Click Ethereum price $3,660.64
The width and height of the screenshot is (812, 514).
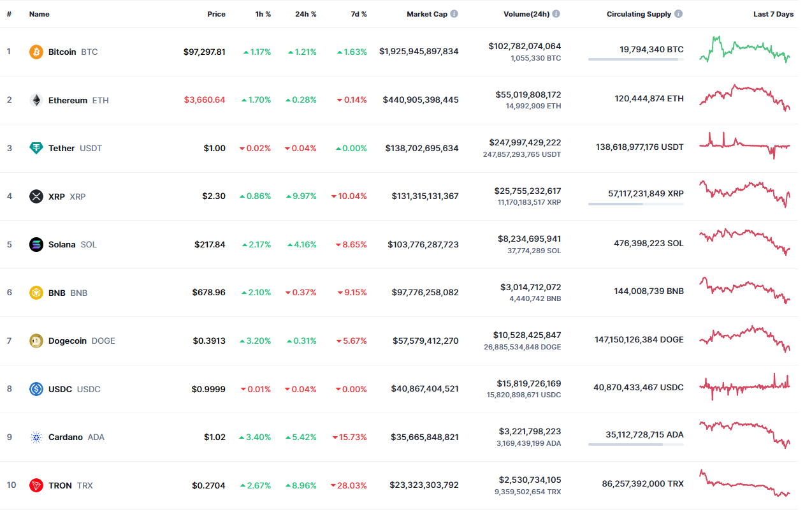pyautogui.click(x=205, y=100)
